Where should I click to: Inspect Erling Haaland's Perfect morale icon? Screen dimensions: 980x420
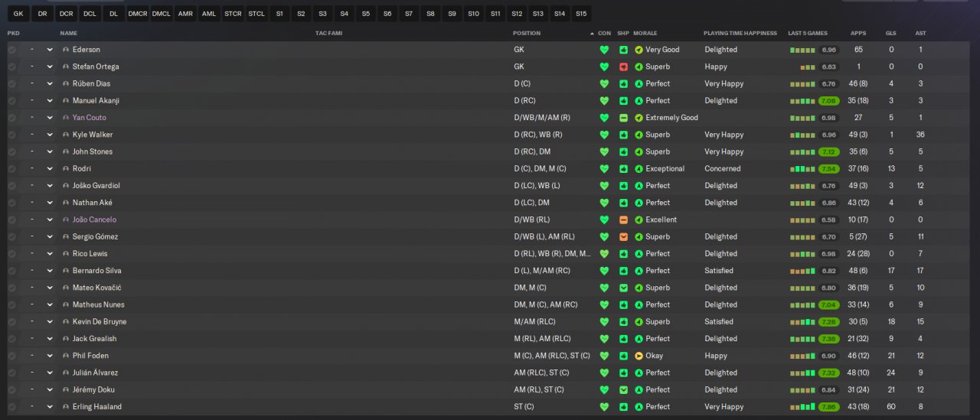[x=639, y=407]
